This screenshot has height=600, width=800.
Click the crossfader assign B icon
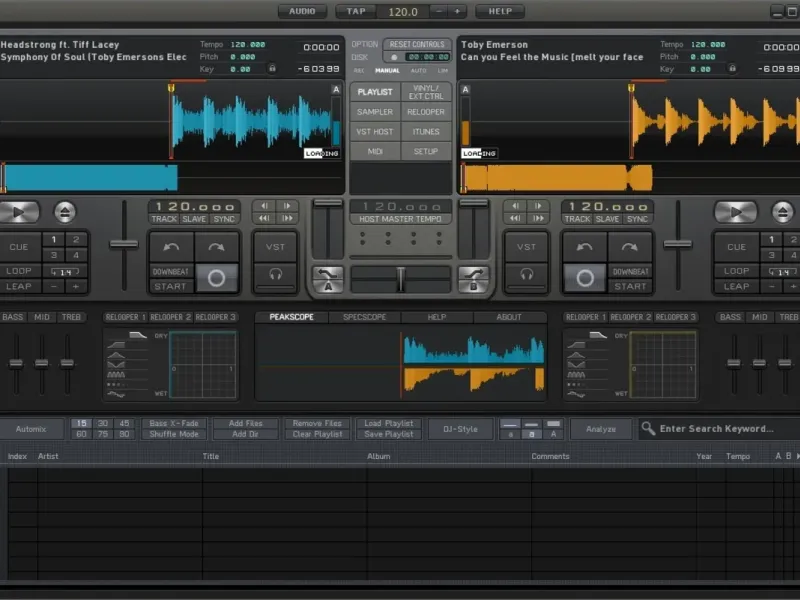[x=473, y=278]
